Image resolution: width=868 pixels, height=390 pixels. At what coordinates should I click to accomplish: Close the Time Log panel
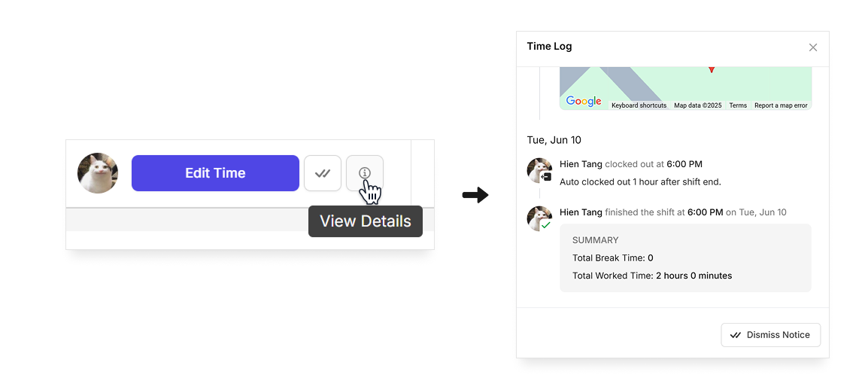[x=812, y=47]
